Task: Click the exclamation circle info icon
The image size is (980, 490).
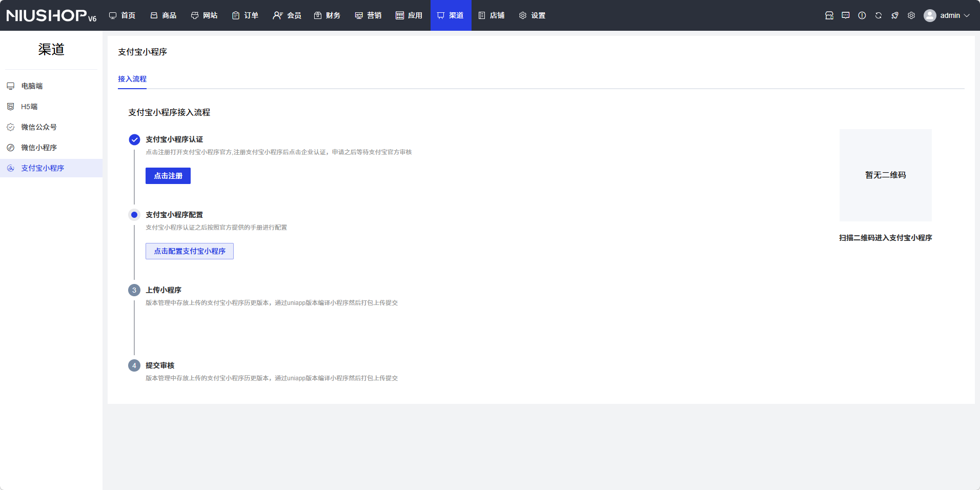Action: point(862,15)
